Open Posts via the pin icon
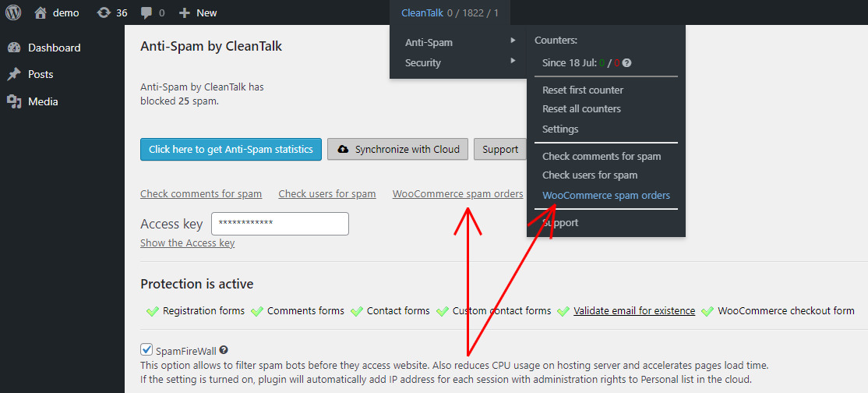Viewport: 868px width, 393px height. coord(14,74)
